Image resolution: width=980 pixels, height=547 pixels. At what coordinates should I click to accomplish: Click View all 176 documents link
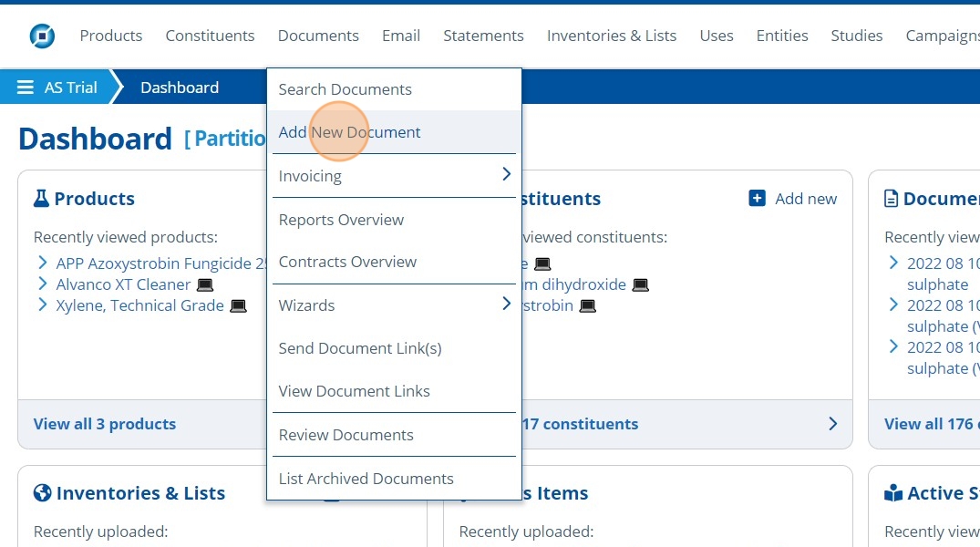tap(932, 424)
